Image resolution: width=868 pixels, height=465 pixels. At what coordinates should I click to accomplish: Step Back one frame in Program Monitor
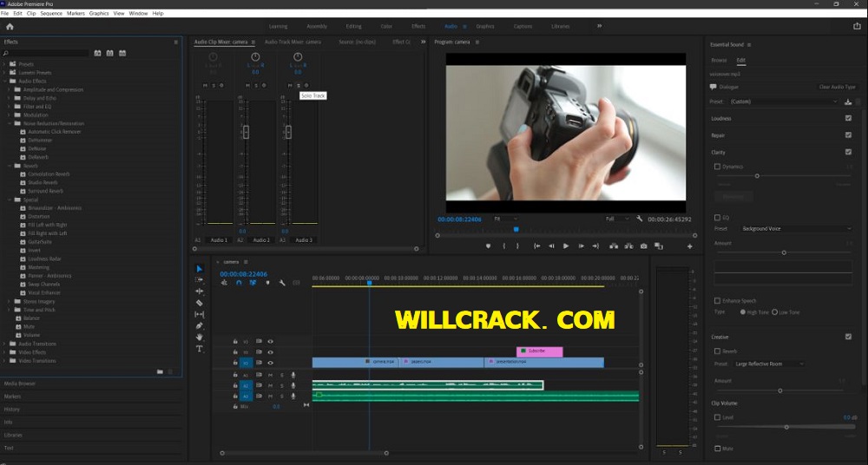[551, 246]
